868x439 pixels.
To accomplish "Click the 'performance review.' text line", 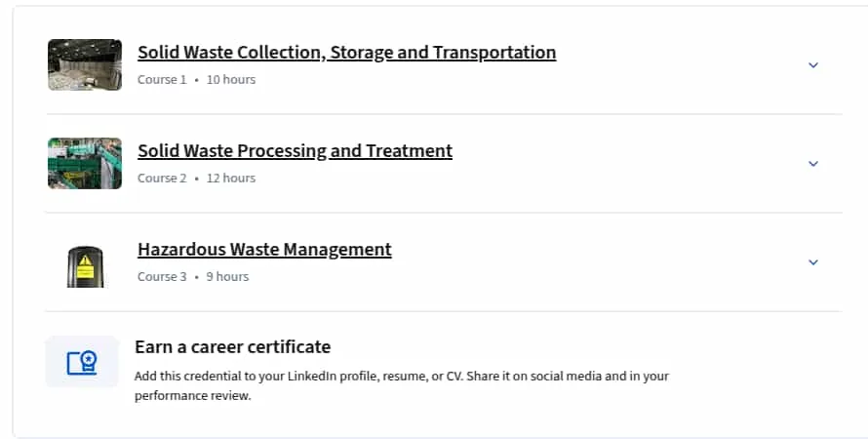I will coord(193,396).
